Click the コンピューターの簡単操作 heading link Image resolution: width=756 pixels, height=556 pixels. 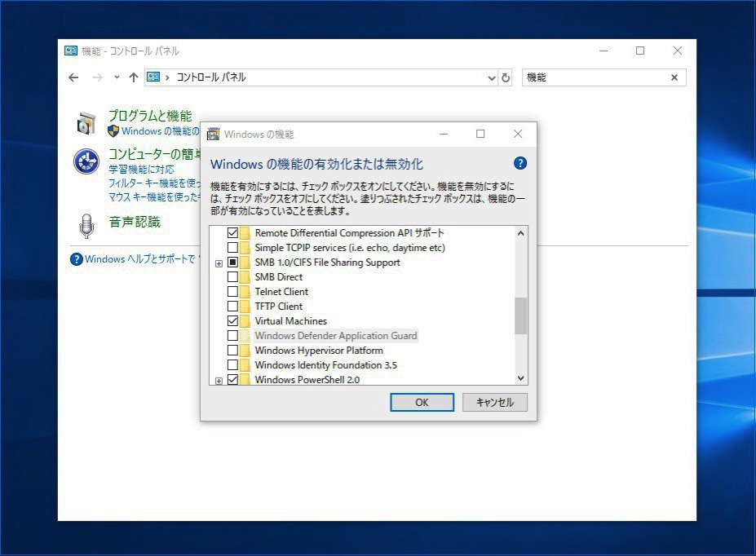(x=154, y=154)
